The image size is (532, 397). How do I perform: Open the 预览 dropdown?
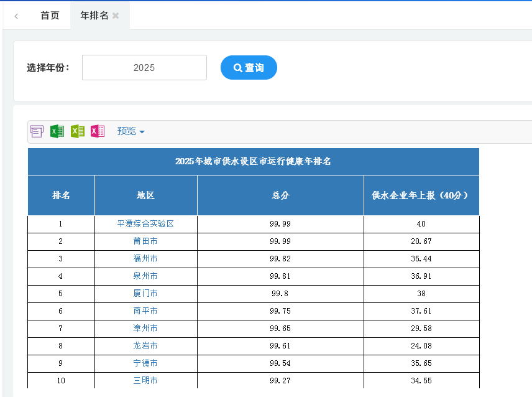click(x=127, y=131)
